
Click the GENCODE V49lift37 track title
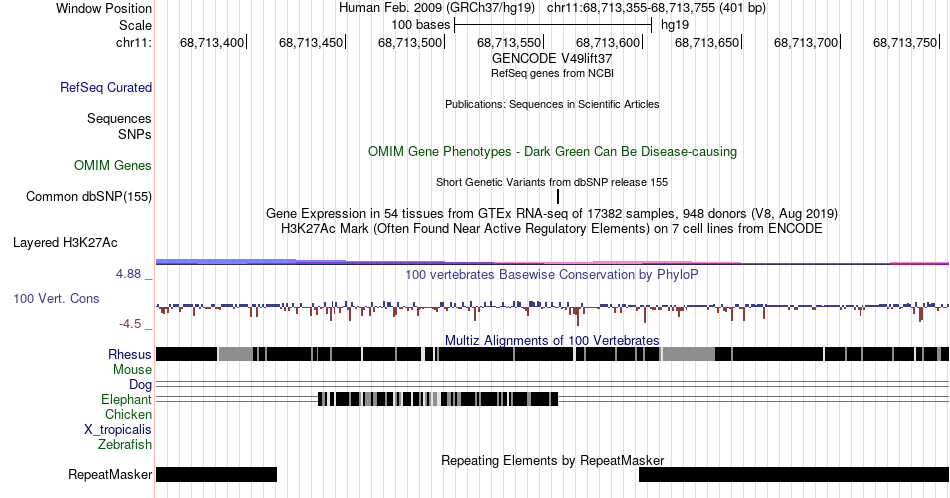[x=552, y=58]
